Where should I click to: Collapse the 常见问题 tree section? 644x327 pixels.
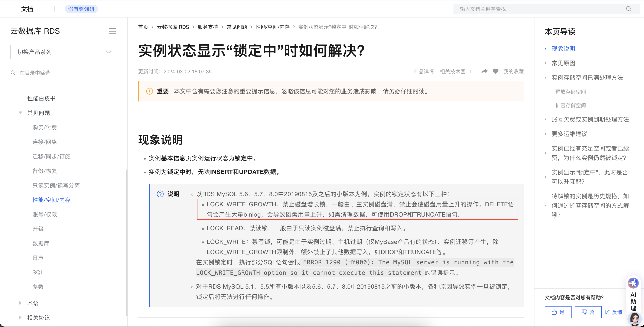click(x=20, y=113)
